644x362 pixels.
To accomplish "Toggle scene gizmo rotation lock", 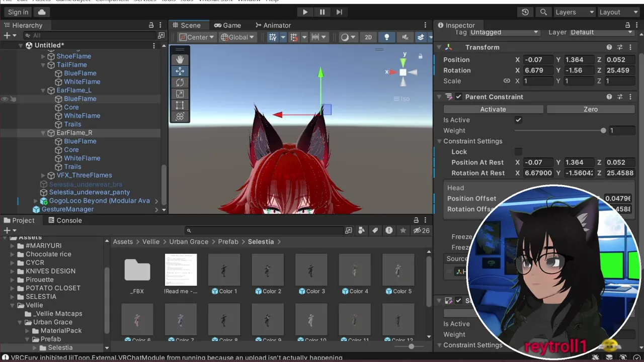I will tap(421, 56).
